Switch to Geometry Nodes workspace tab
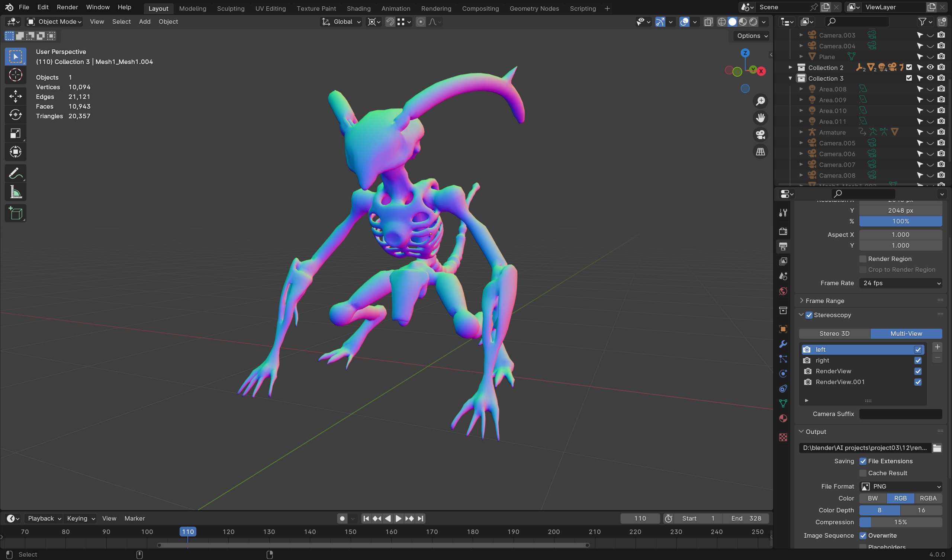Viewport: 952px width, 560px height. click(534, 8)
